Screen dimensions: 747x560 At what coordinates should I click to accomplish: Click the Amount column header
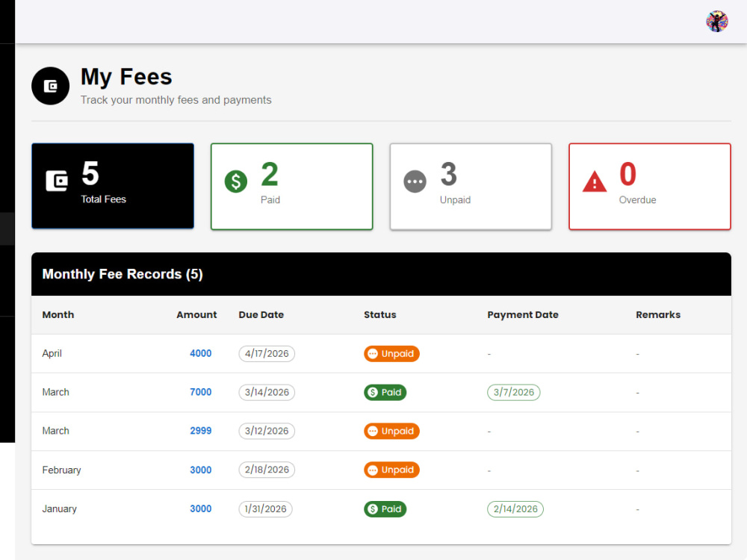point(196,315)
